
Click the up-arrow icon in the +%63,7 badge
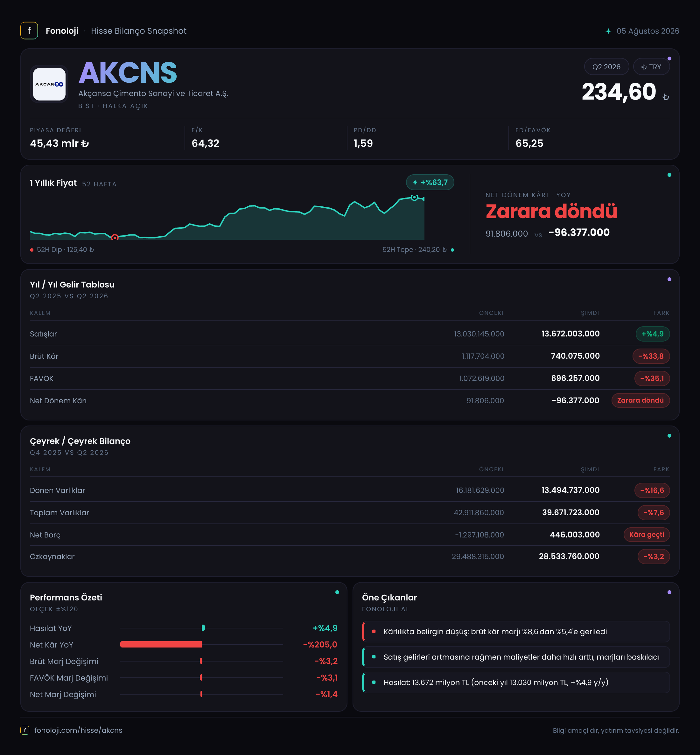415,183
